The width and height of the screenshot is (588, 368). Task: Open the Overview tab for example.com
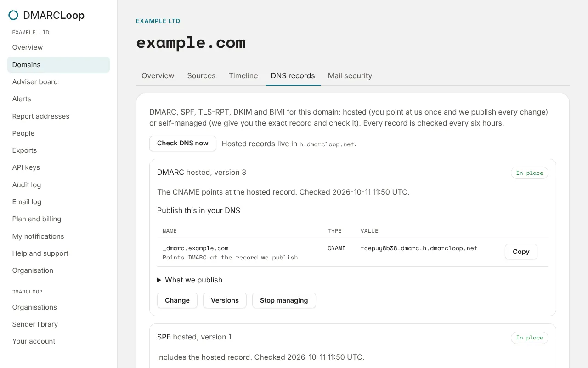(158, 75)
